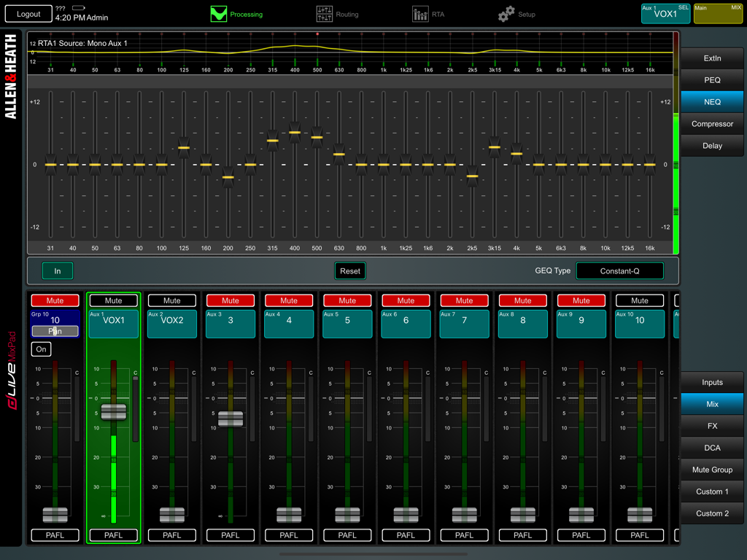Screen dimensions: 747x560
Task: Click the 400 Hz GEQ band fader
Action: tap(294, 131)
